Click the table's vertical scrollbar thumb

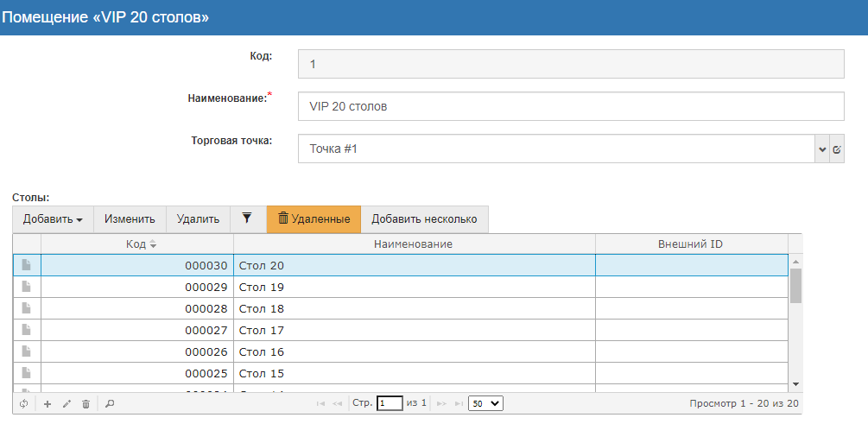click(x=795, y=285)
